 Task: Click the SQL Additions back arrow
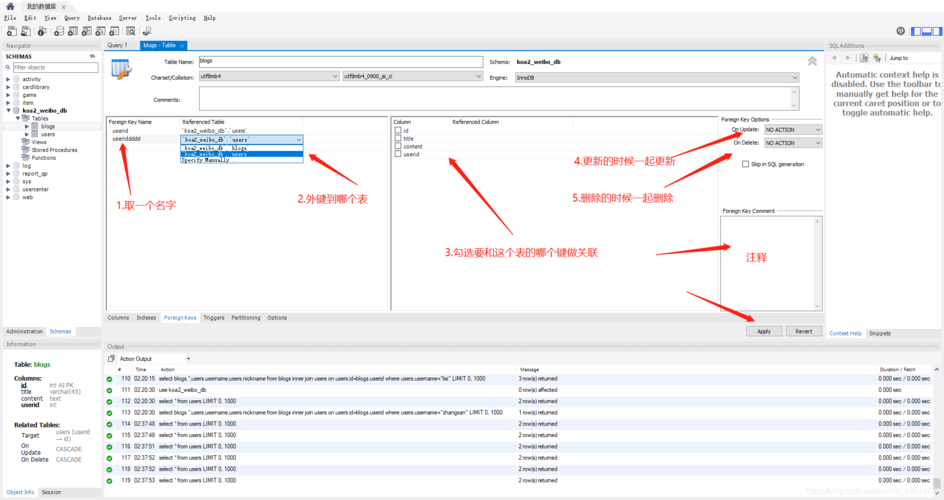click(834, 58)
